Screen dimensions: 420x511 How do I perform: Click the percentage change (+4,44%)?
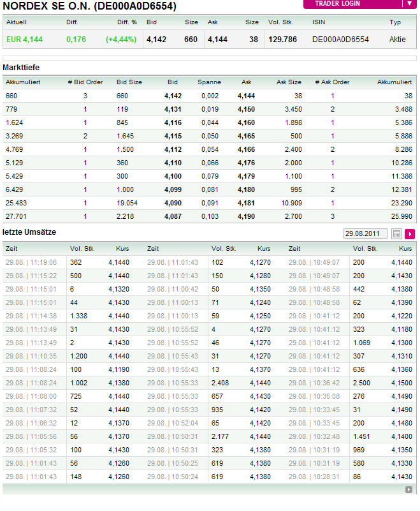(121, 40)
